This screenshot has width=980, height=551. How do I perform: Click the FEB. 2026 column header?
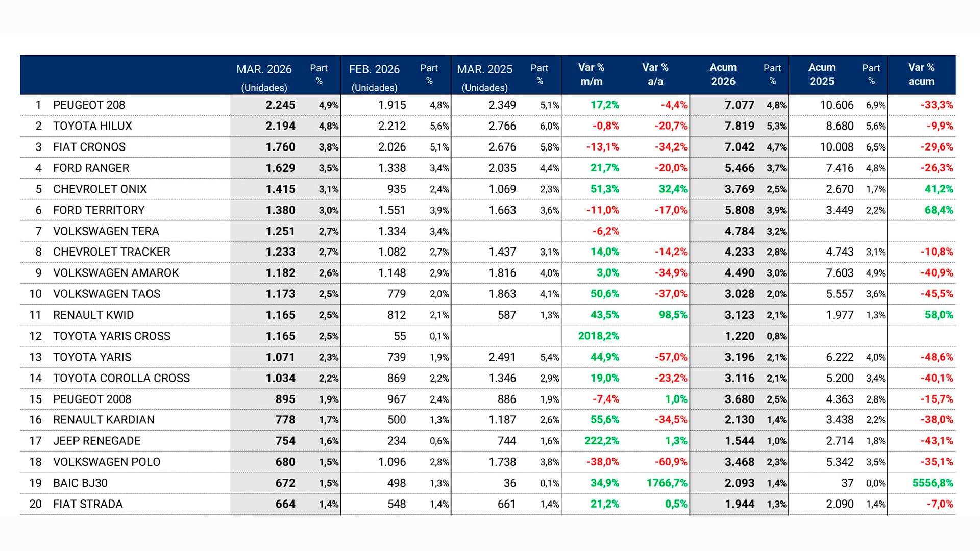click(x=374, y=70)
